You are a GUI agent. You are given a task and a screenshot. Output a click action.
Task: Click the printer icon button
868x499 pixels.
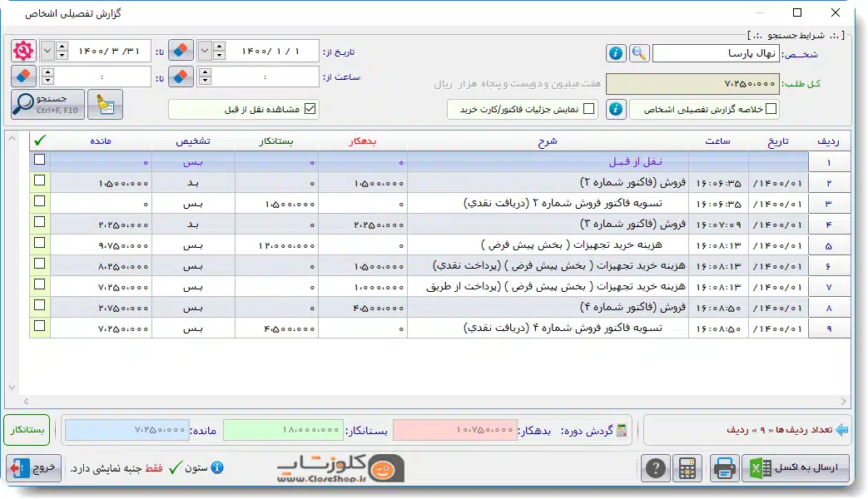pos(724,468)
